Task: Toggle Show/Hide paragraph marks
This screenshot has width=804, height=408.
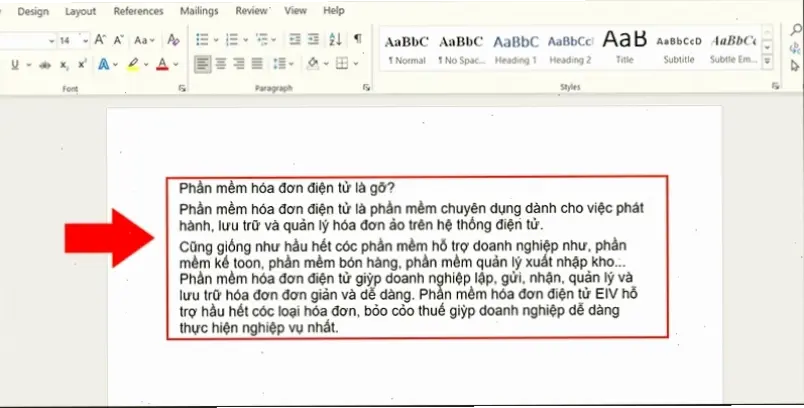Action: (358, 39)
